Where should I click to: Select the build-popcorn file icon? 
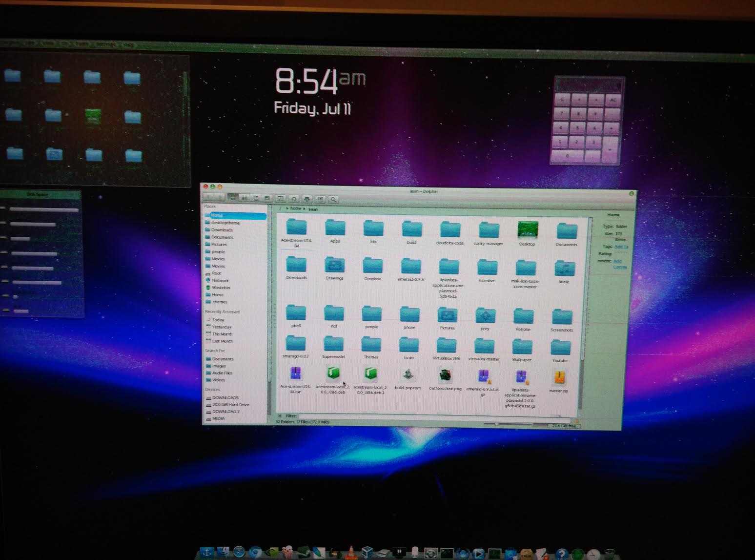[x=408, y=375]
